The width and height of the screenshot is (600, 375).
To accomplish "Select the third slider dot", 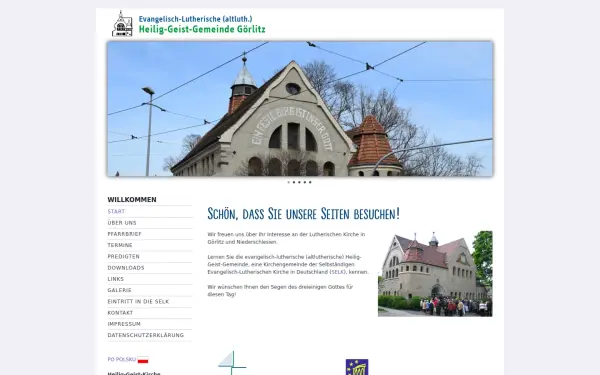I will [x=299, y=182].
